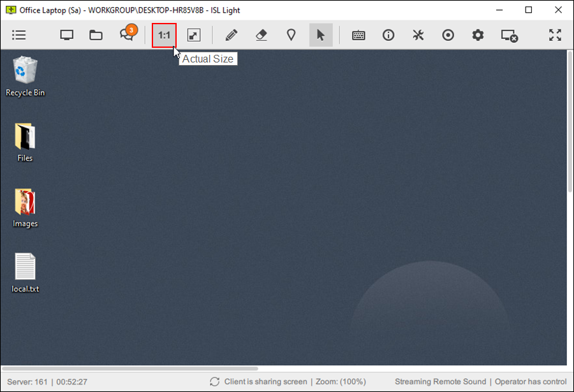Open the settings gear menu

point(477,35)
